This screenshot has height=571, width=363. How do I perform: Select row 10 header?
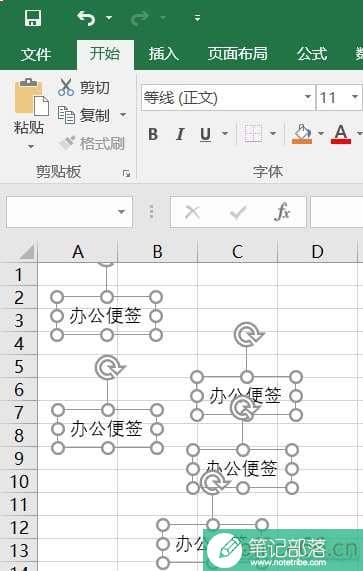tap(19, 481)
